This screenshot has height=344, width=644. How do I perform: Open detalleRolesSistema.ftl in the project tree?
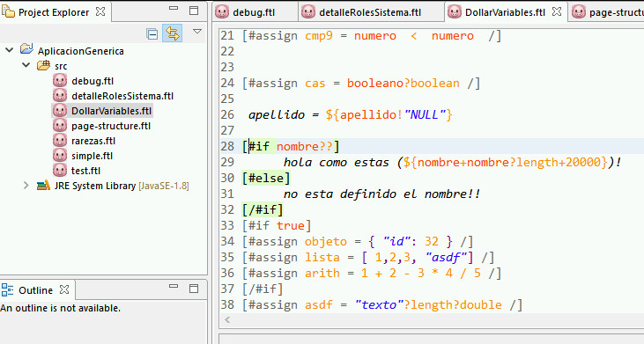coord(122,96)
